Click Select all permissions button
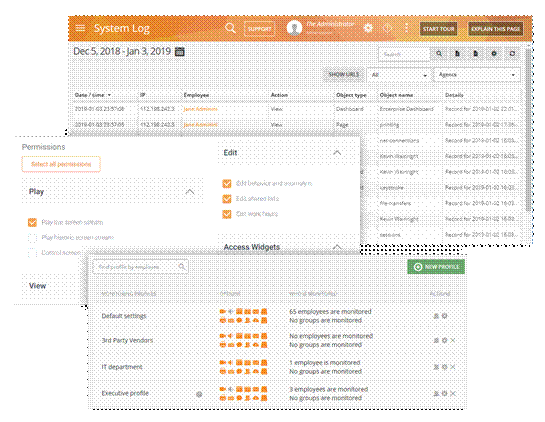545x422 pixels. (x=61, y=164)
